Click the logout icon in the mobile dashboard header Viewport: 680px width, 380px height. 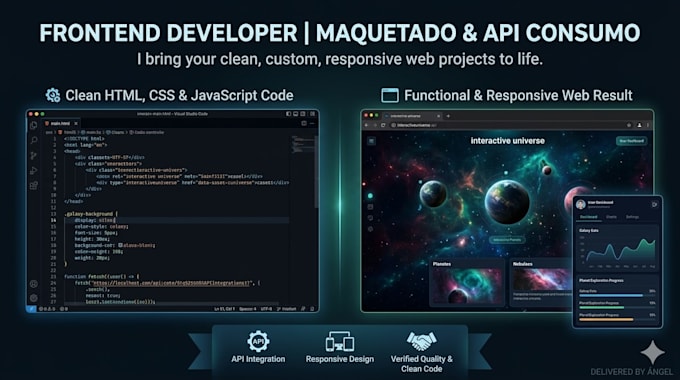tap(654, 204)
